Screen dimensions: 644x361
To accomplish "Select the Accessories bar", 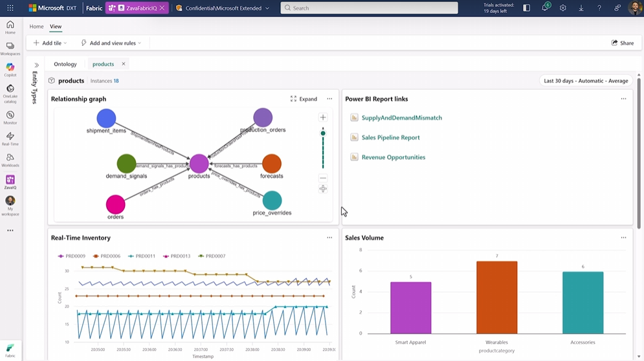I will point(583,302).
